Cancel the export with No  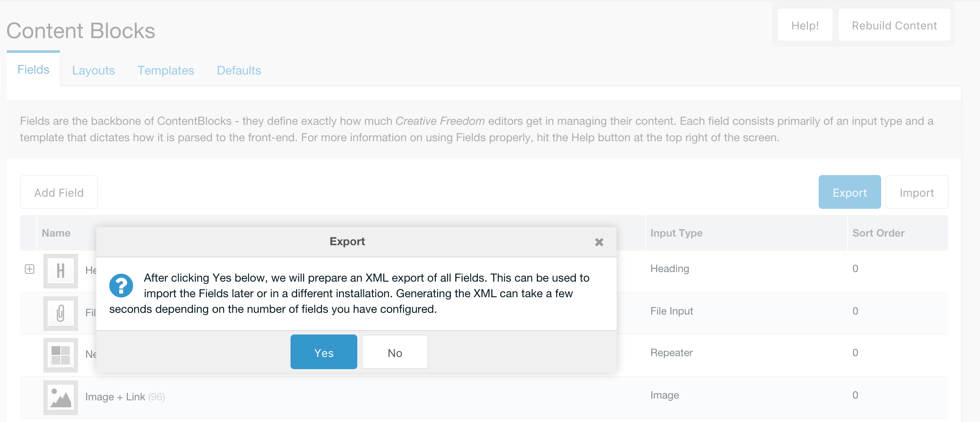[x=395, y=352]
